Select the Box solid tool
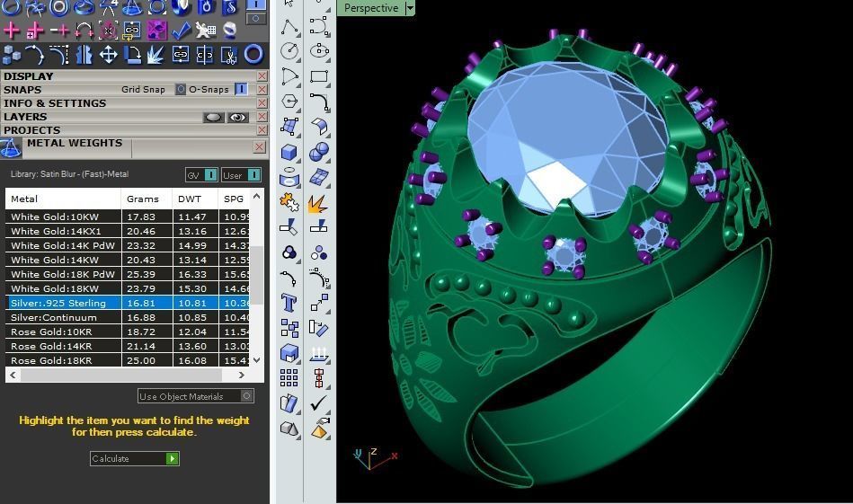This screenshot has height=504, width=853. pyautogui.click(x=289, y=152)
